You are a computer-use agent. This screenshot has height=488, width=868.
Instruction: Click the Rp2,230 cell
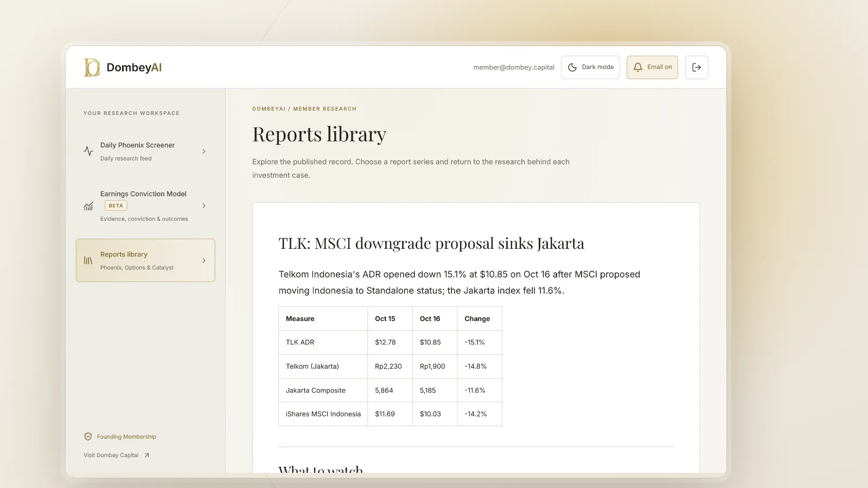tap(388, 367)
